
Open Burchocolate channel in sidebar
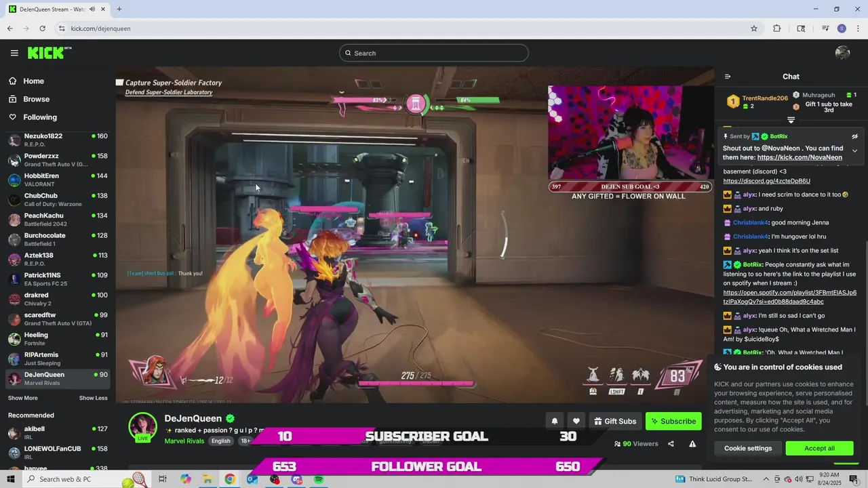[x=58, y=239]
